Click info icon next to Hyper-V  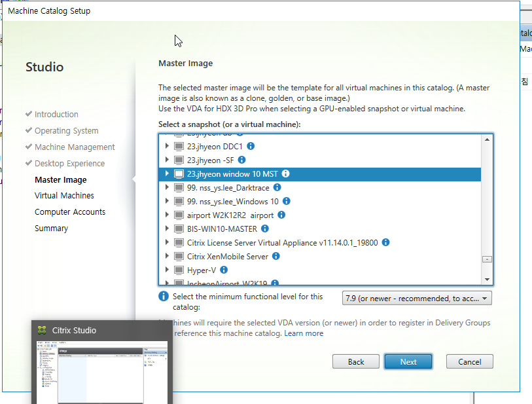(224, 270)
